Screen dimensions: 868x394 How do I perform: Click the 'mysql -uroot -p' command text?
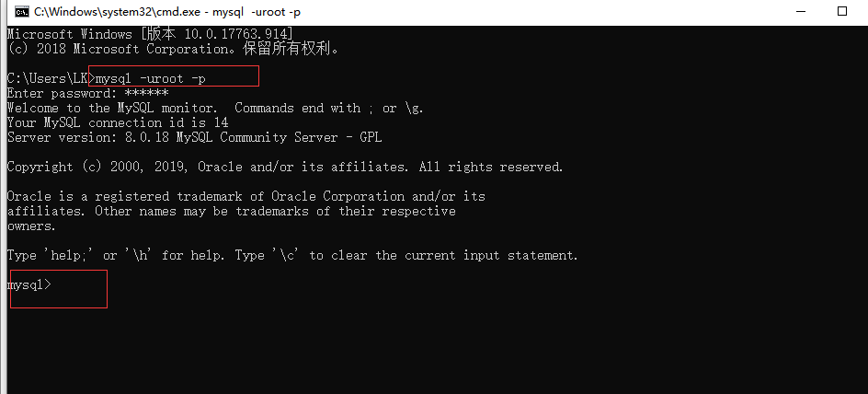(151, 78)
